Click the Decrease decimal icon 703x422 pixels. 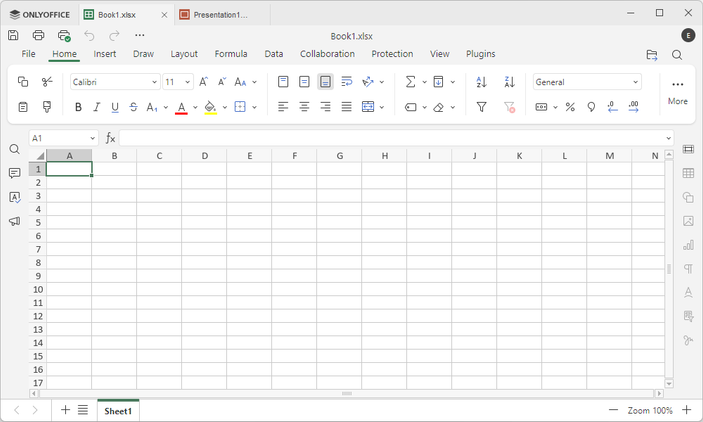(612, 107)
